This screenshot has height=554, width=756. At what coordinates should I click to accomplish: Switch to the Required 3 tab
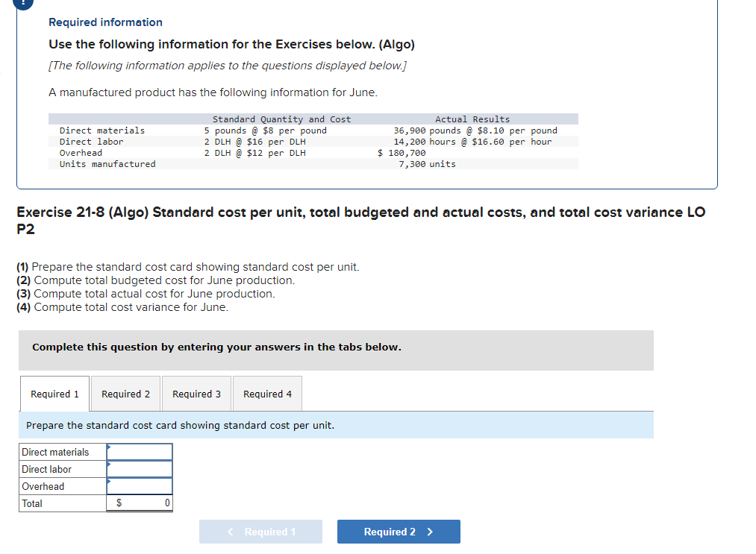tap(196, 394)
